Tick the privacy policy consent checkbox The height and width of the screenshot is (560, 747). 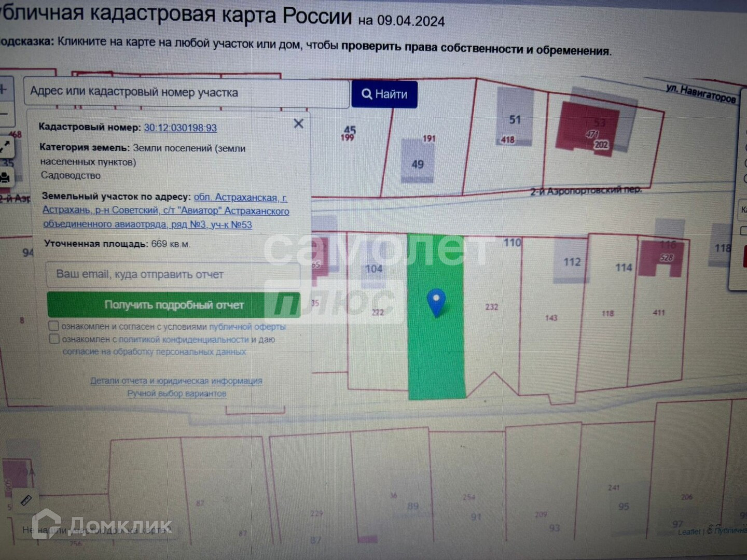point(54,339)
